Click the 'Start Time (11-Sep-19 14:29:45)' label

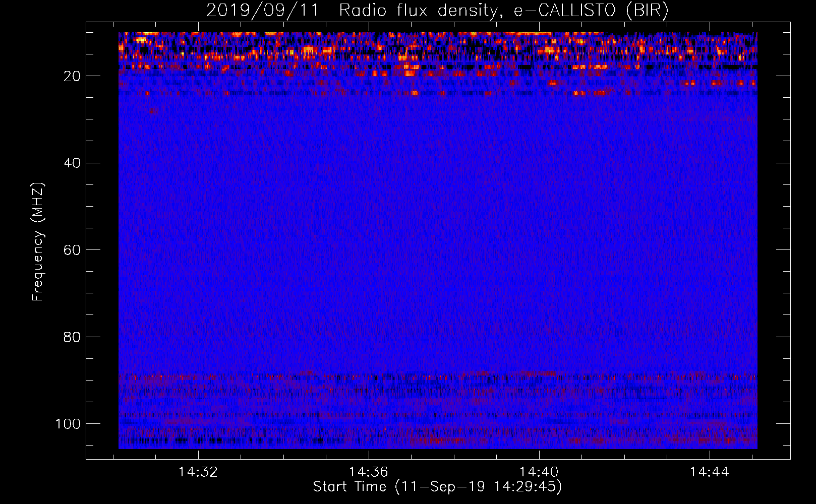tap(437, 487)
